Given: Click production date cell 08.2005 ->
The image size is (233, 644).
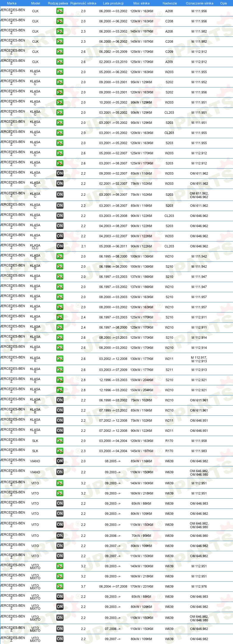Looking at the screenshot, I should 113,461.
